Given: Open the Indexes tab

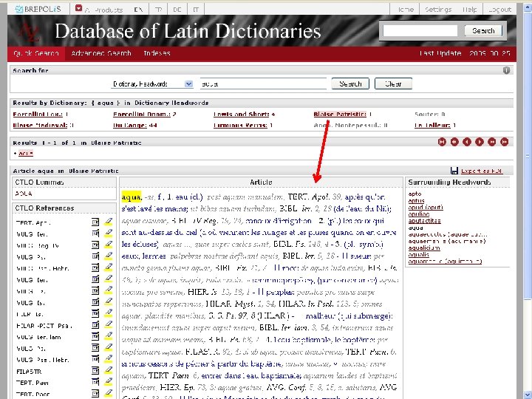Looking at the screenshot, I should click(x=157, y=53).
